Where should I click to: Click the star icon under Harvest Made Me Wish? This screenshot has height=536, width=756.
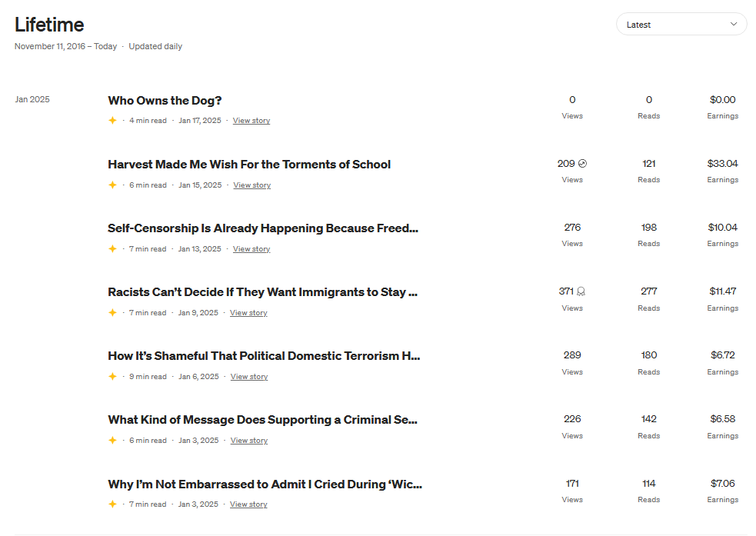[x=112, y=185]
